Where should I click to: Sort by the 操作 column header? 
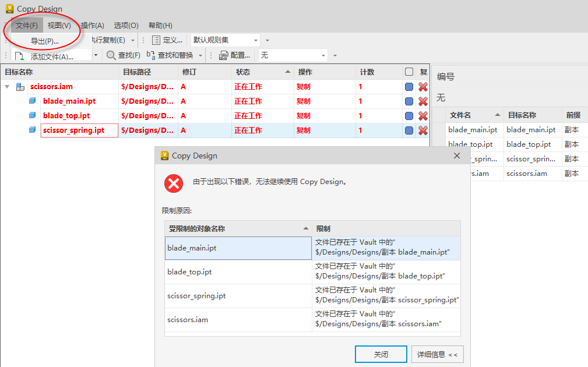tap(325, 72)
